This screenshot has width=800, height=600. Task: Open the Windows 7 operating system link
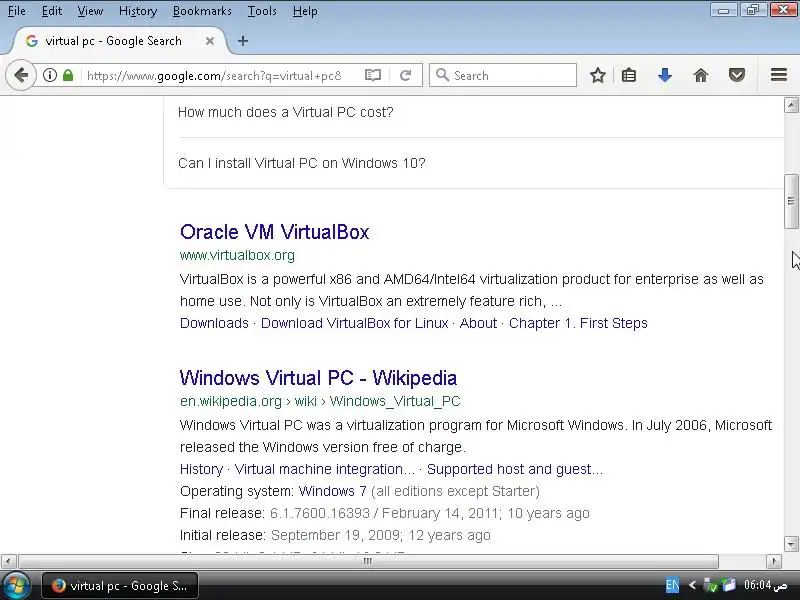tap(333, 491)
